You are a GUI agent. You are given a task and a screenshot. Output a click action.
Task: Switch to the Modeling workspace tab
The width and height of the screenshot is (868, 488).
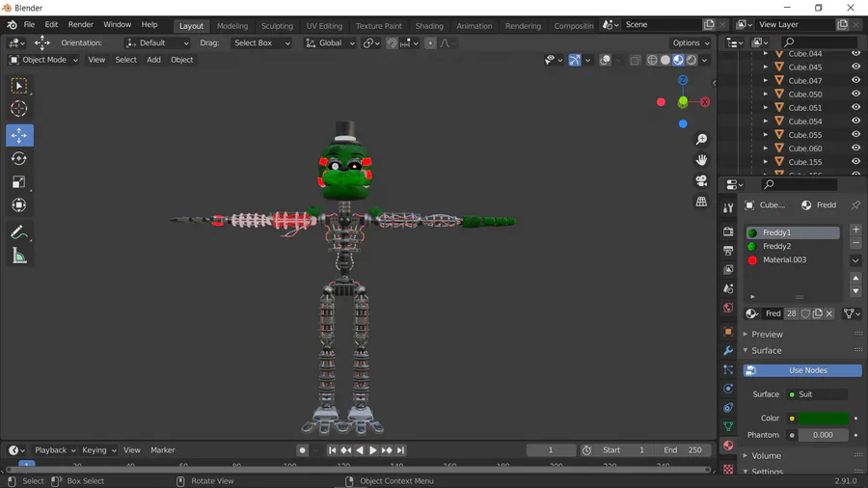point(232,25)
